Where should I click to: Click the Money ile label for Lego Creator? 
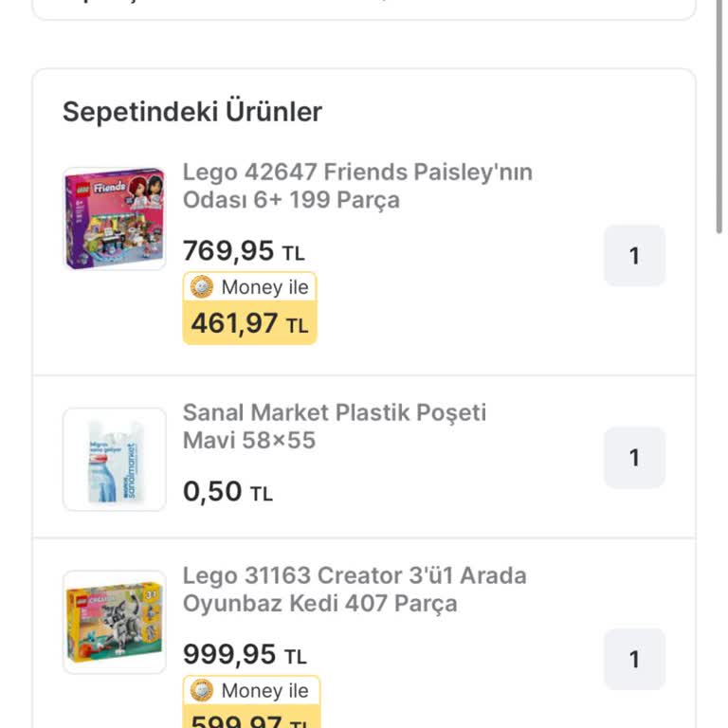click(x=264, y=691)
